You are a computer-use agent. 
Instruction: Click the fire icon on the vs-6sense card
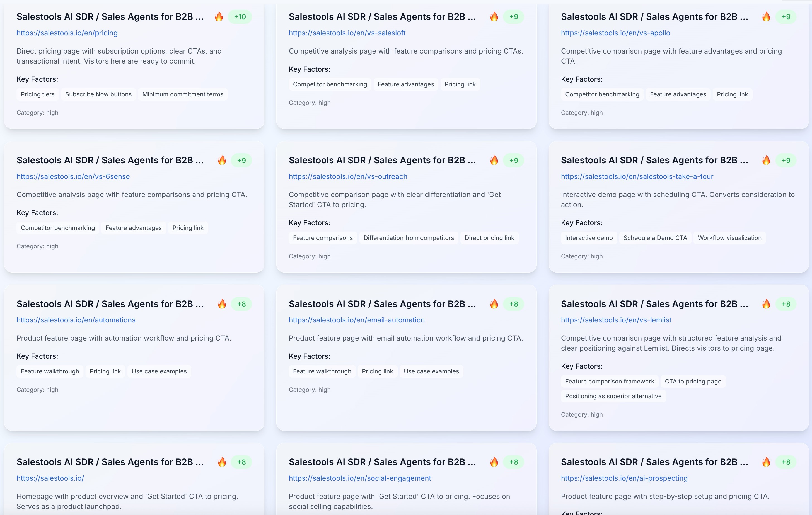coord(222,160)
